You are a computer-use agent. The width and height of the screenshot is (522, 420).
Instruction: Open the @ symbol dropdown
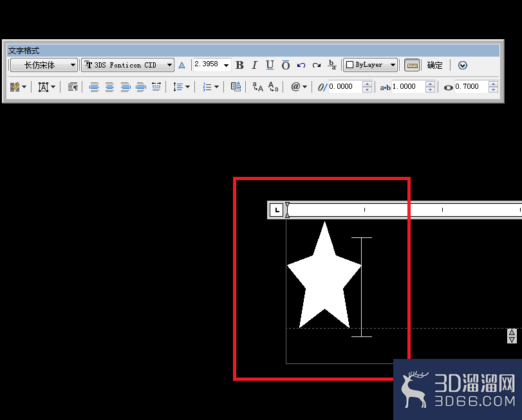coord(299,87)
